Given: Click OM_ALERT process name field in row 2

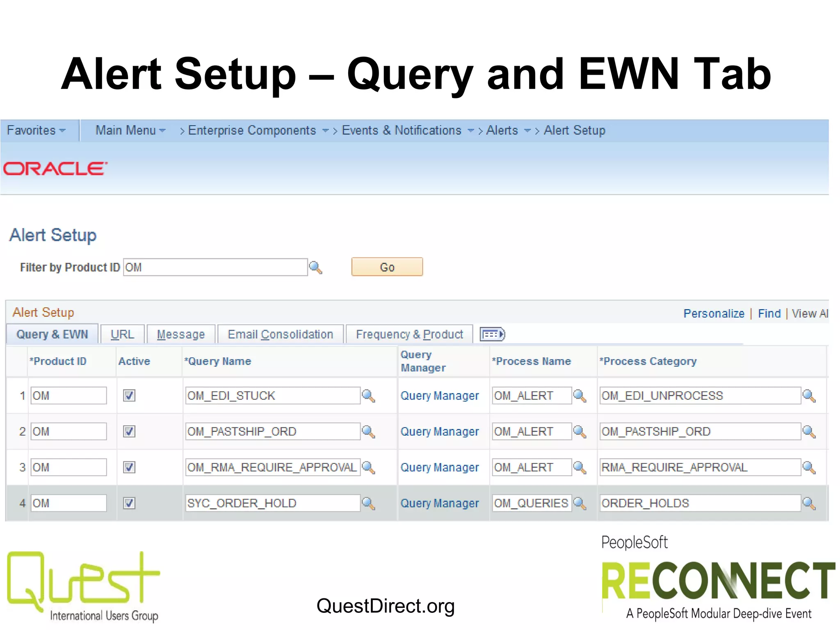Looking at the screenshot, I should point(532,431).
